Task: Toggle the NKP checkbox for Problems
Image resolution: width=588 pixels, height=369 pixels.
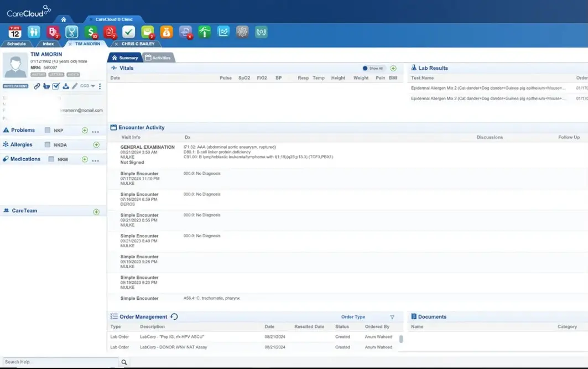Action: (x=47, y=129)
